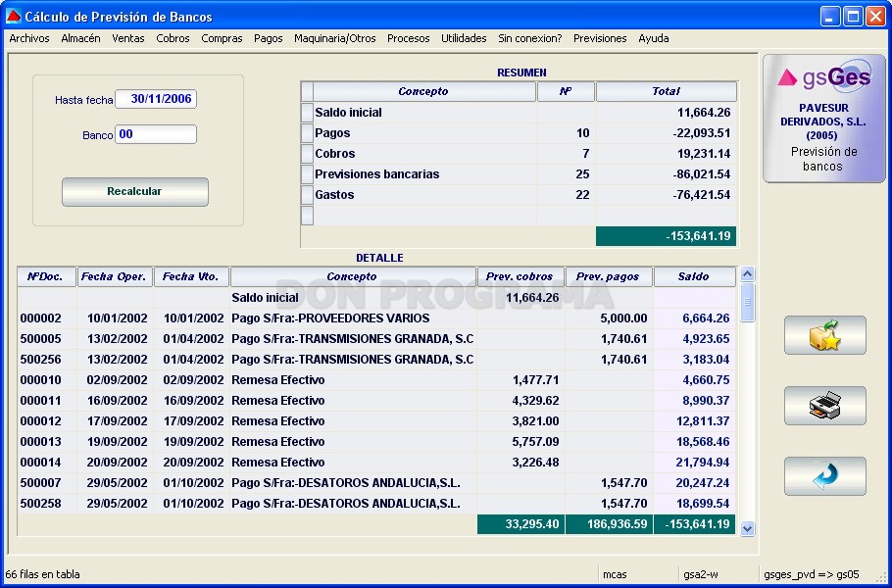Click the gsGes logo panel
The height and width of the screenshot is (588, 892).
[823, 119]
